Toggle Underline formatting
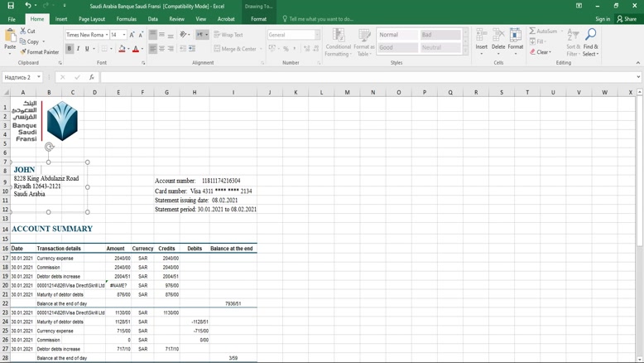The image size is (644, 363). pos(87,49)
